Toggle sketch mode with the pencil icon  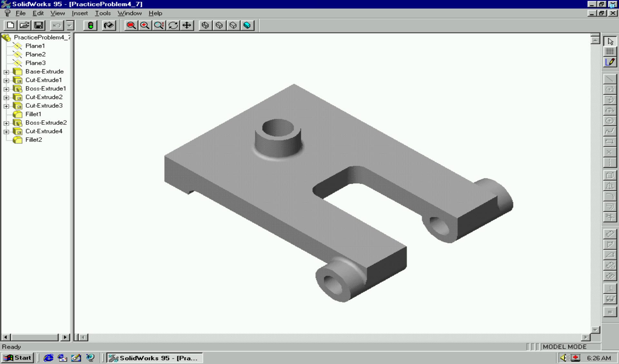coord(610,63)
